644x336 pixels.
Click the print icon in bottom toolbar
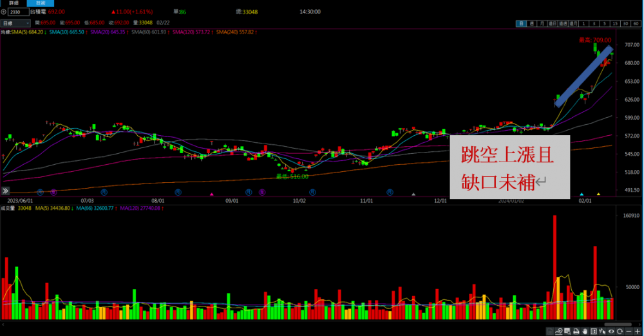[x=576, y=331]
